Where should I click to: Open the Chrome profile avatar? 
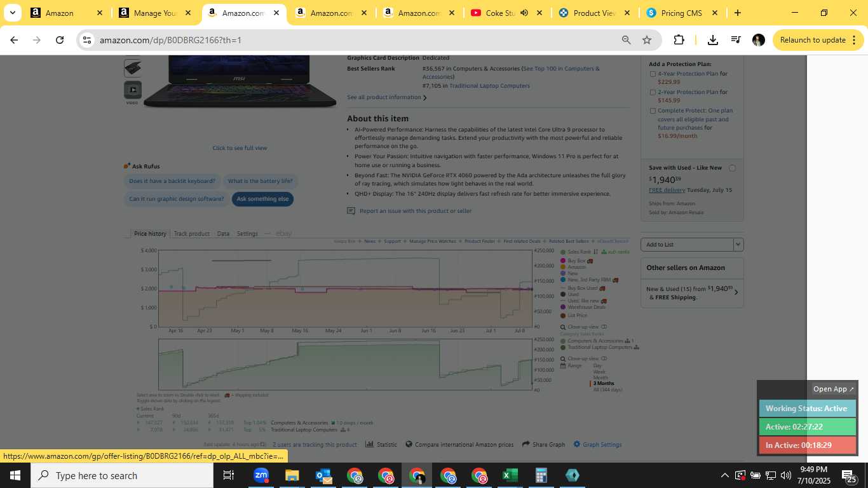tap(758, 40)
